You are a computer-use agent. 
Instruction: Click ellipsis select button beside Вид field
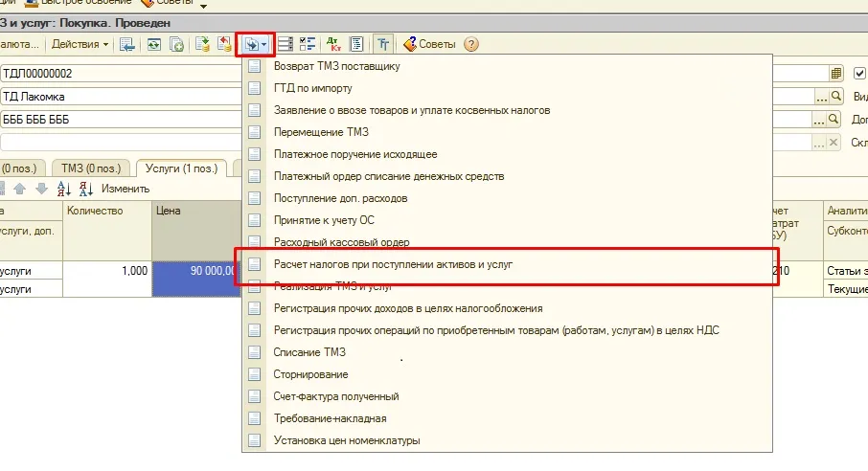(821, 97)
